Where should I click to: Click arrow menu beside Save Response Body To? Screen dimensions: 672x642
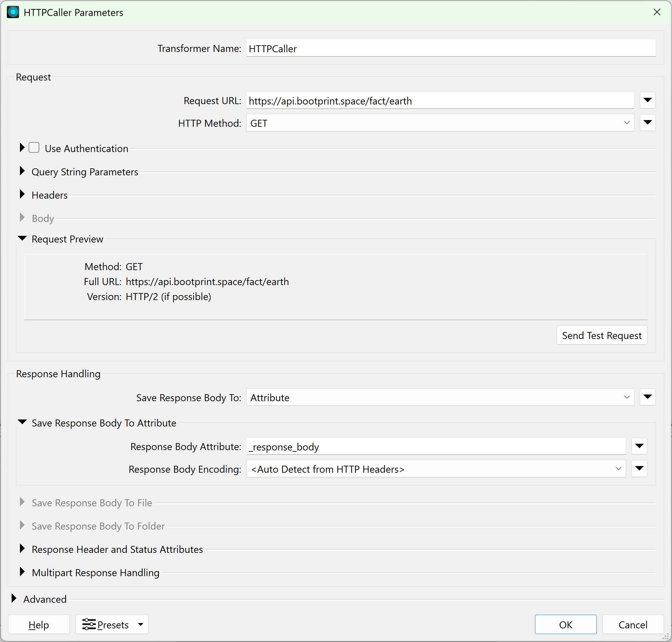pyautogui.click(x=647, y=397)
